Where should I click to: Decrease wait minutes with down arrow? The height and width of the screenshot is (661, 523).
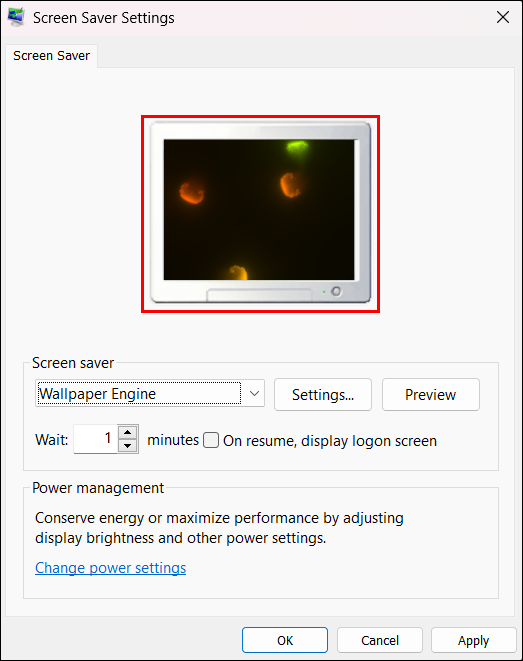pyautogui.click(x=128, y=446)
